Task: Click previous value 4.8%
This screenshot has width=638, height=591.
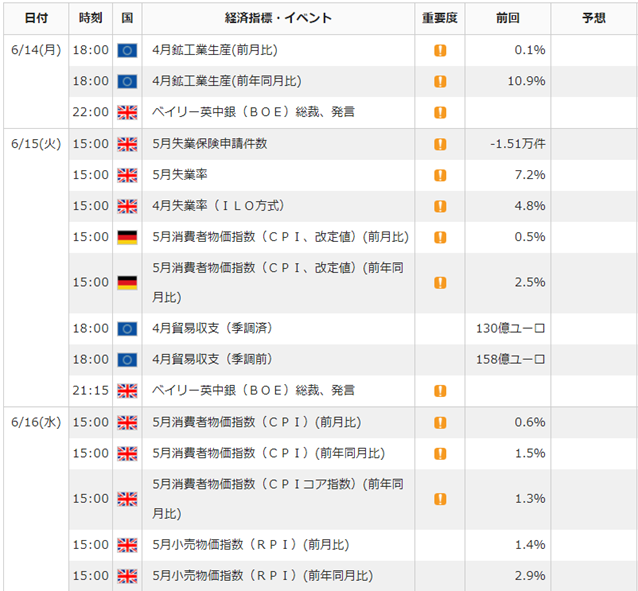Action: click(530, 206)
